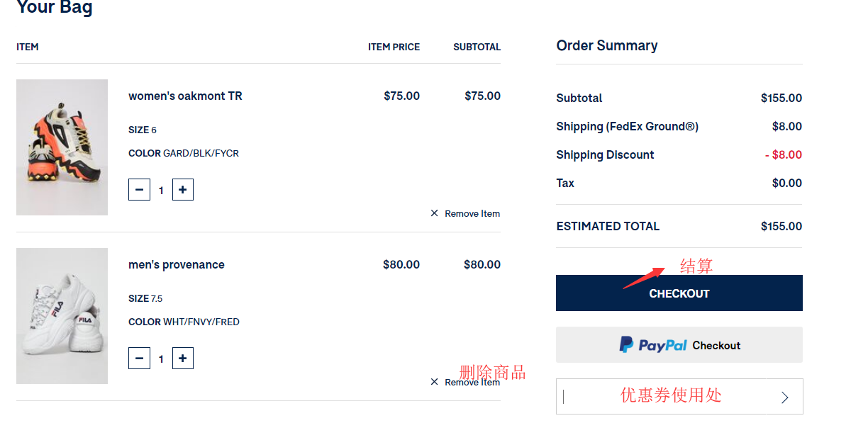Expand the promo code chevron arrow

785,397
